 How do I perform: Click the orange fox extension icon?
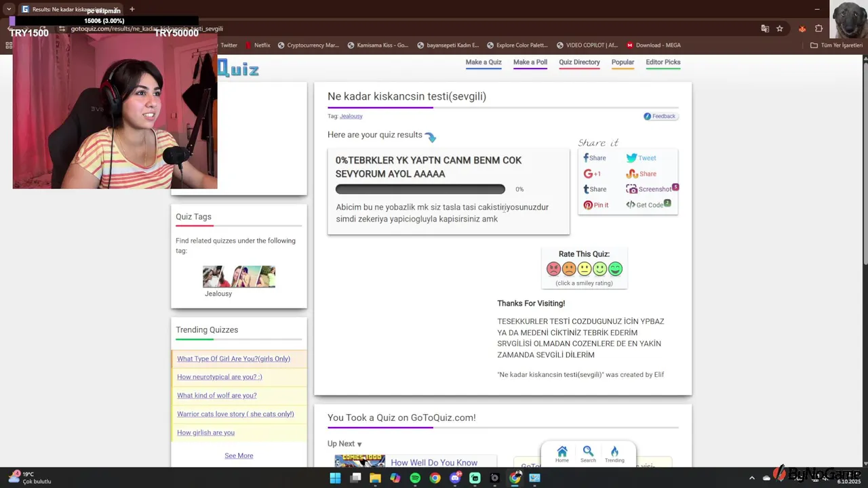pyautogui.click(x=802, y=28)
